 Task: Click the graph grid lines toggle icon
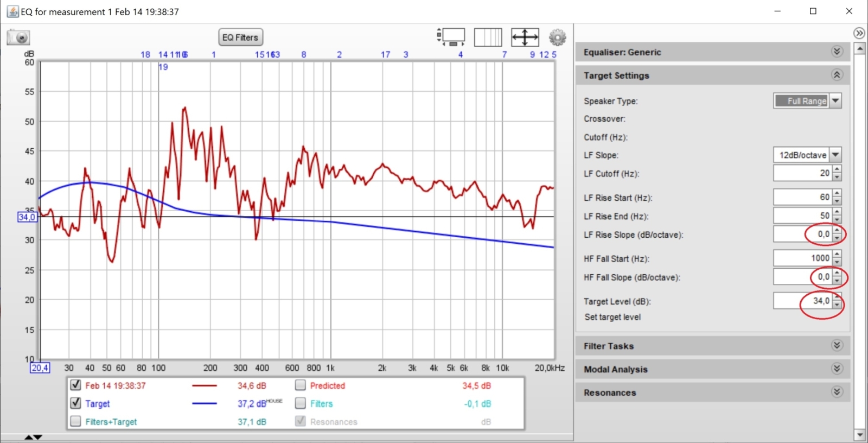[488, 37]
